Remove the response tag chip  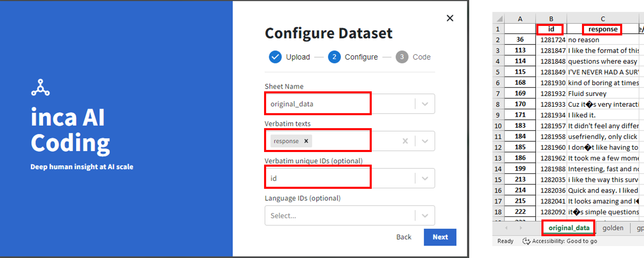(x=306, y=141)
